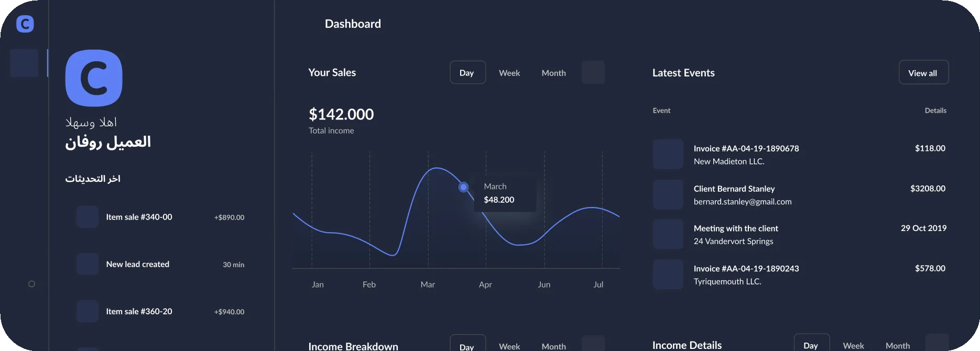Click icon next to Invoice #AA-04-19-1890678
Screen dimensions: 980x351
click(x=668, y=154)
